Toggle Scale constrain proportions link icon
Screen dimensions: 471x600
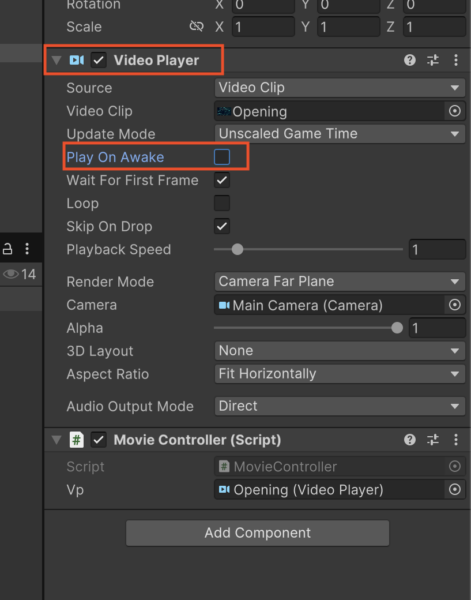tap(196, 26)
